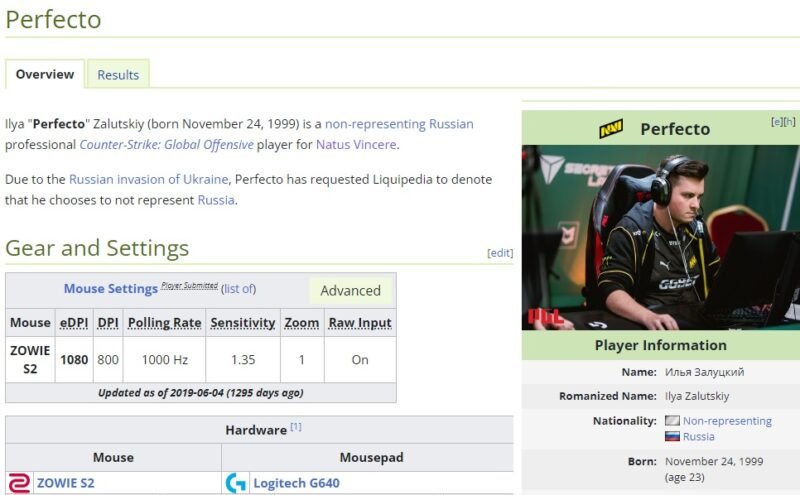Click the Romanized Name Ilya Zalutskiy value
Image resolution: width=800 pixels, height=495 pixels.
point(697,396)
